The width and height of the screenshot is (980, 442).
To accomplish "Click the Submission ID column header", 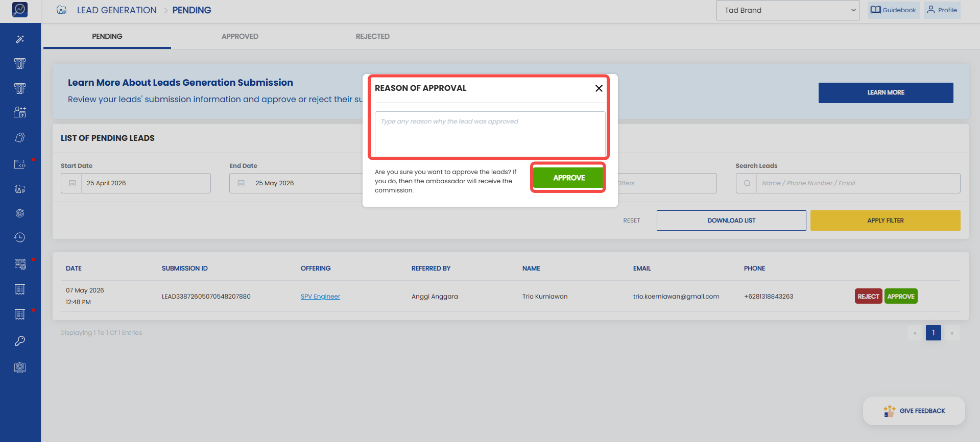I will (184, 268).
